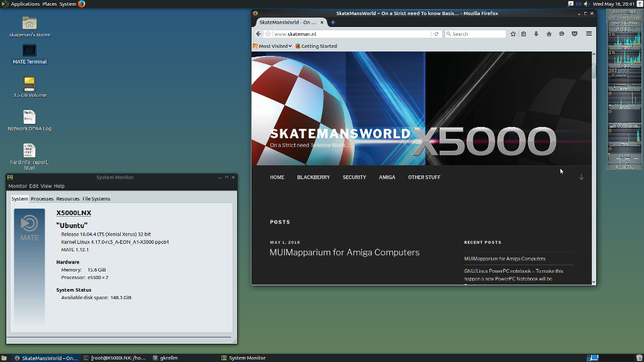Show desktop using bottom-left panel button
Image resolution: width=644 pixels, height=362 pixels.
pos(4,358)
